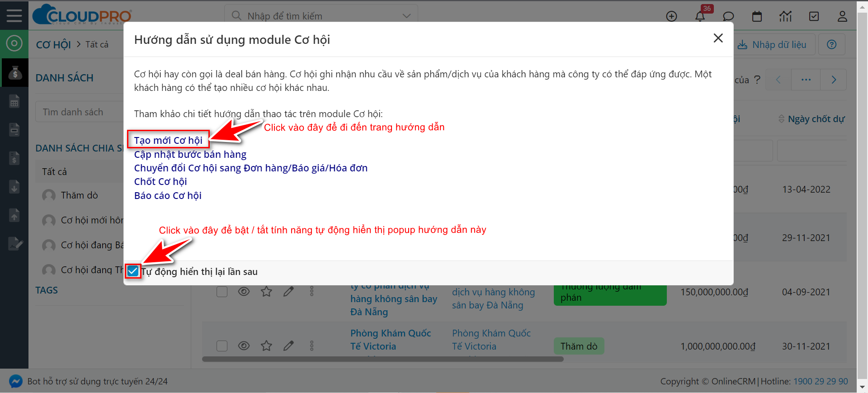Click the green target sidebar icon
The height and width of the screenshot is (393, 868).
pos(14,43)
